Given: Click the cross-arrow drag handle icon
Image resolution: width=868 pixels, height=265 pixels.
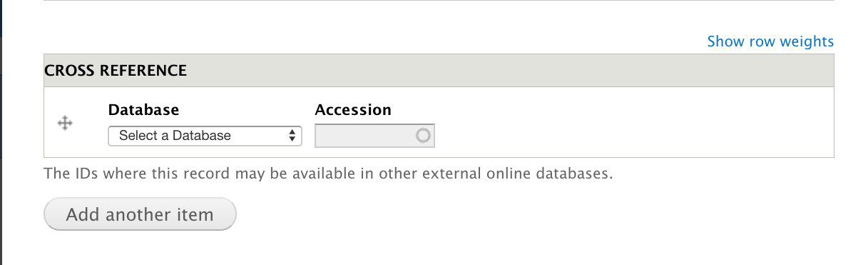Looking at the screenshot, I should tap(64, 124).
